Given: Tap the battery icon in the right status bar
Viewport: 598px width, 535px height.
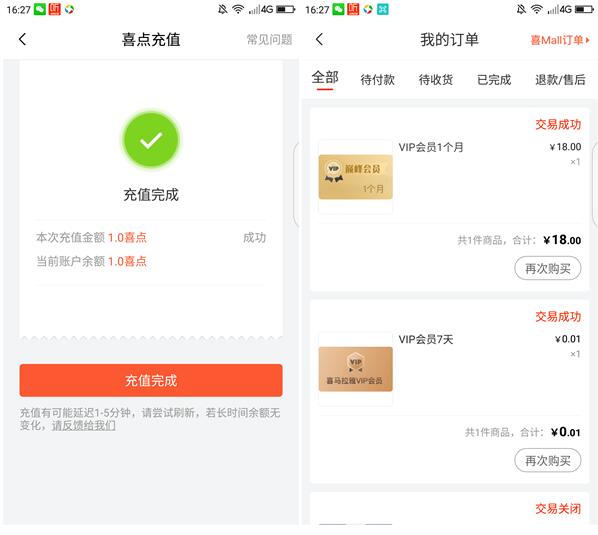Looking at the screenshot, I should tap(584, 9).
